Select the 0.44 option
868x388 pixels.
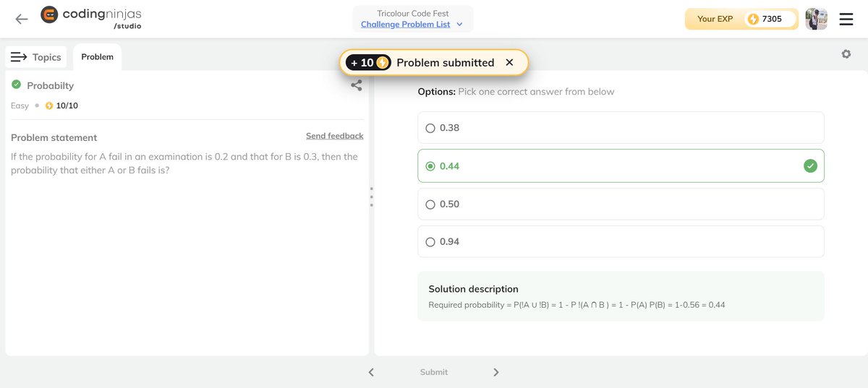pyautogui.click(x=621, y=166)
